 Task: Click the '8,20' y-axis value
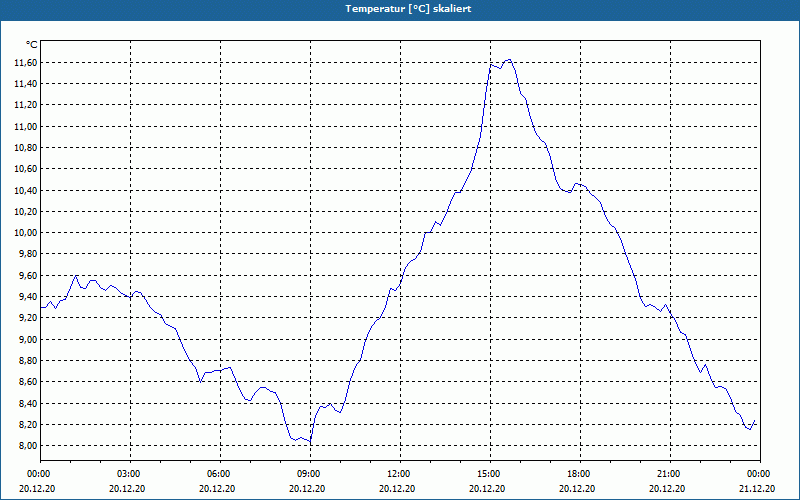click(28, 424)
